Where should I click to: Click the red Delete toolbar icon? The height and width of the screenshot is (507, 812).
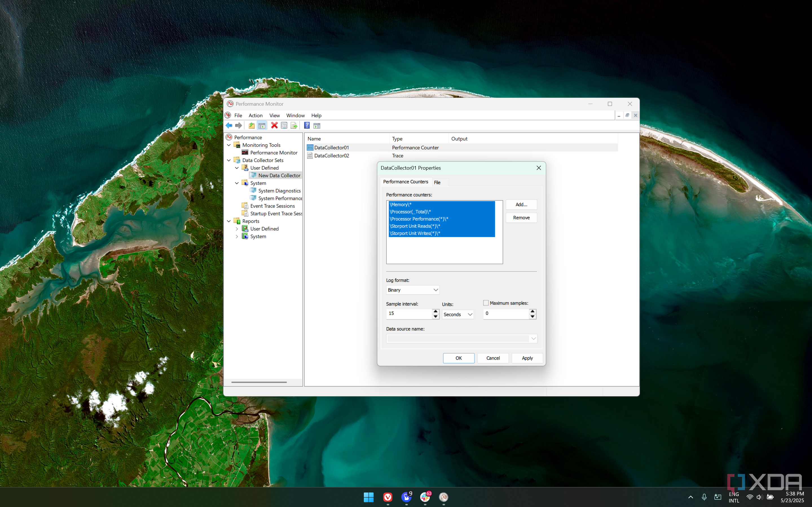[x=274, y=125]
